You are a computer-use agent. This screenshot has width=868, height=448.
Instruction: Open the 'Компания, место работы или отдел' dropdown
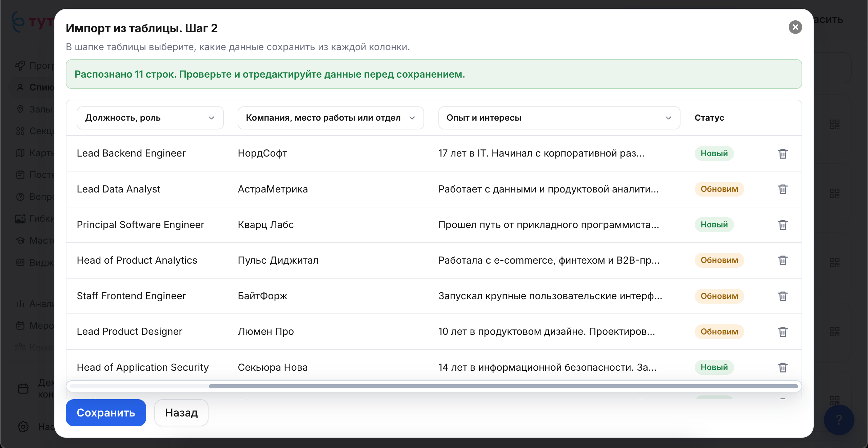[331, 118]
